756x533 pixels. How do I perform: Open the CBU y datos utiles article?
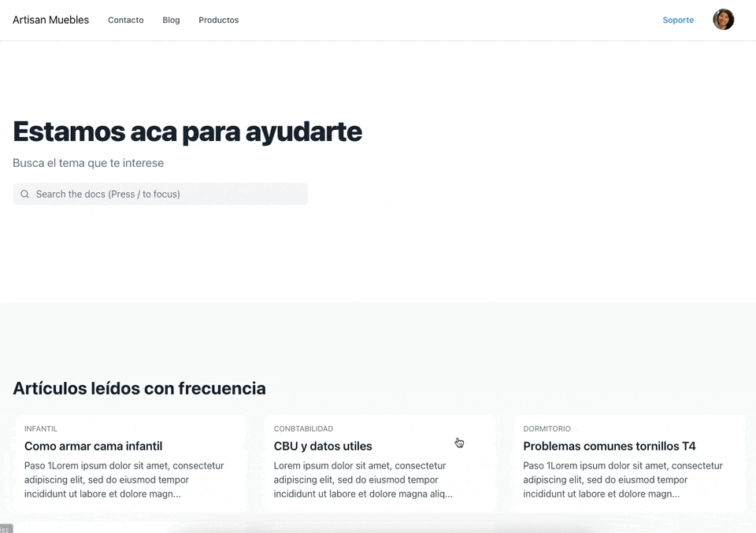(x=323, y=446)
